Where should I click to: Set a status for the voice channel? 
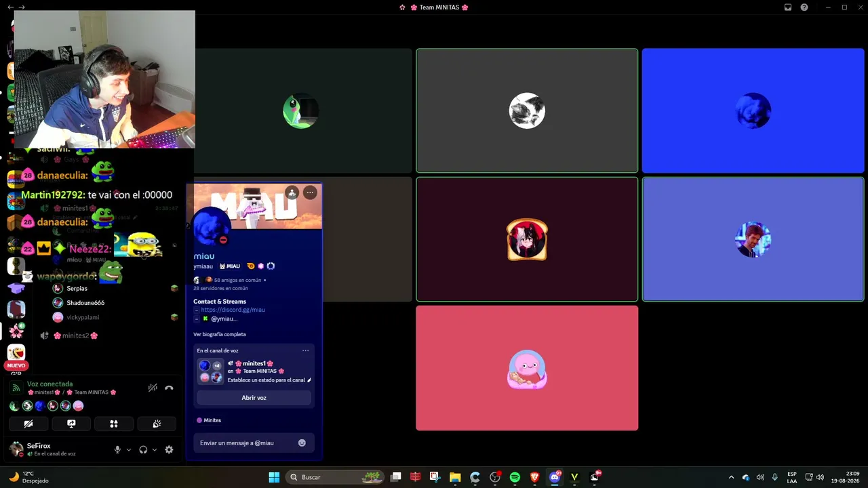click(269, 380)
